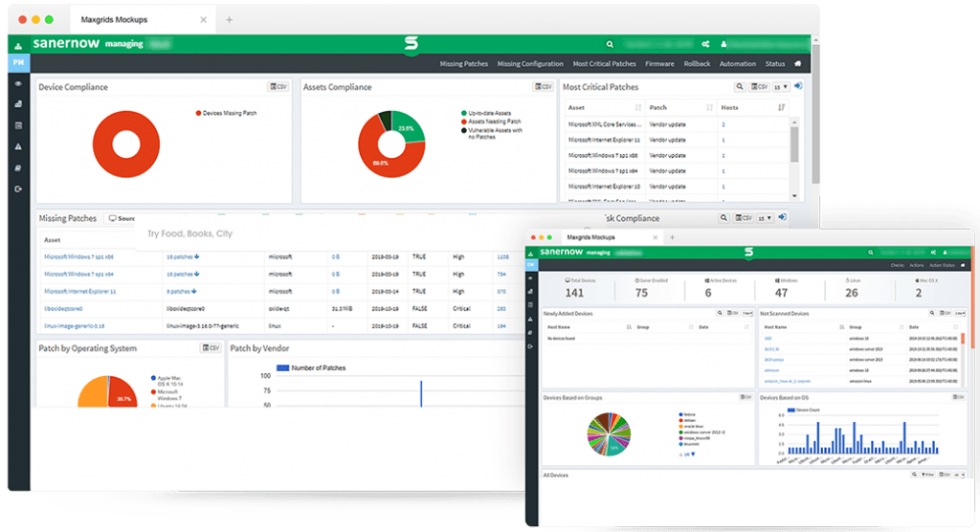Image resolution: width=980 pixels, height=532 pixels.
Task: Export Most Critical Patches as CSV
Action: (x=759, y=86)
